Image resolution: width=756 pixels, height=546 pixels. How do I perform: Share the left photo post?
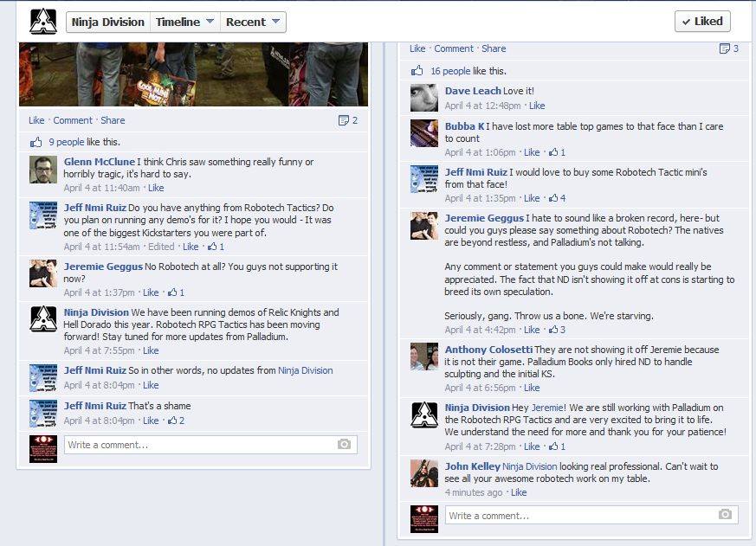[x=113, y=120]
